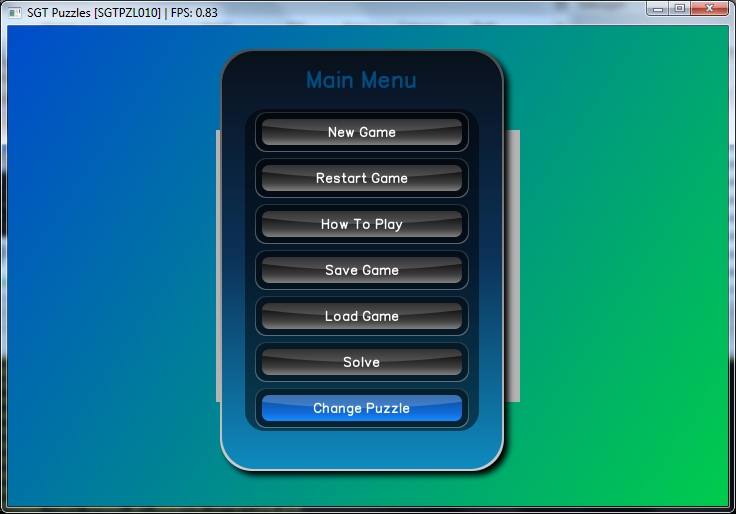Start a New Game
The height and width of the screenshot is (514, 736).
pos(361,132)
